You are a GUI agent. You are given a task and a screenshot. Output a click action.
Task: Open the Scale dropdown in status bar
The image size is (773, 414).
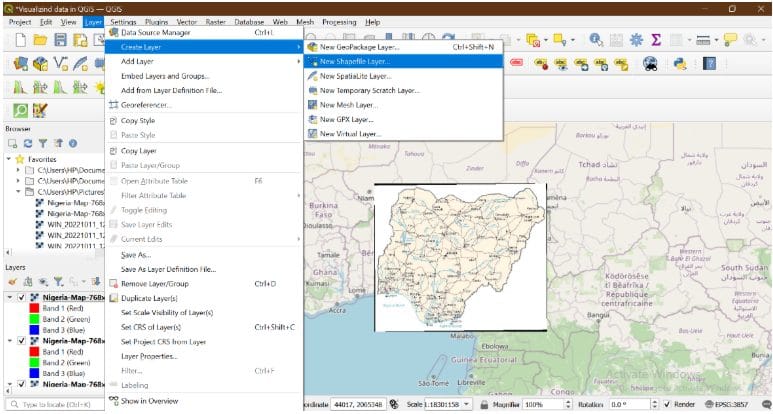(466, 404)
